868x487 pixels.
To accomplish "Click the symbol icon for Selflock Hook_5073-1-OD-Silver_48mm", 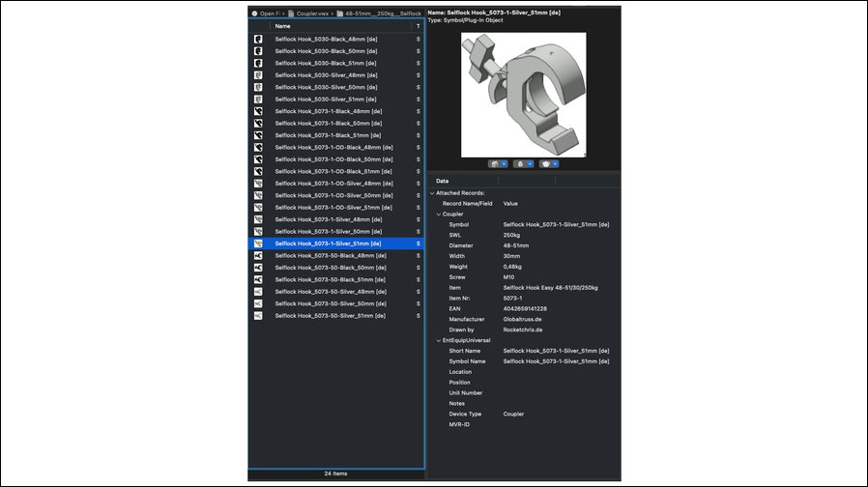I will coord(258,184).
